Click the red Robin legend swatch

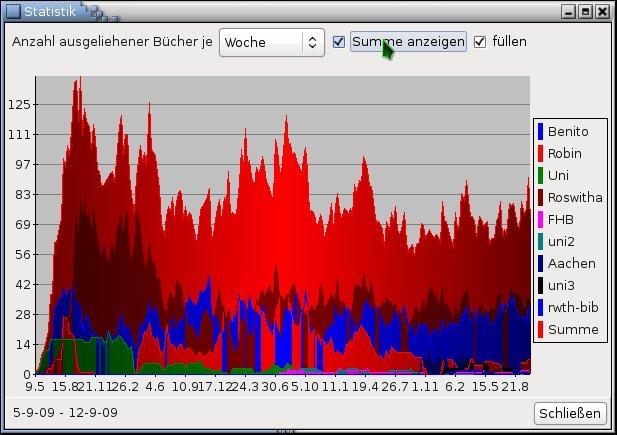[540, 154]
